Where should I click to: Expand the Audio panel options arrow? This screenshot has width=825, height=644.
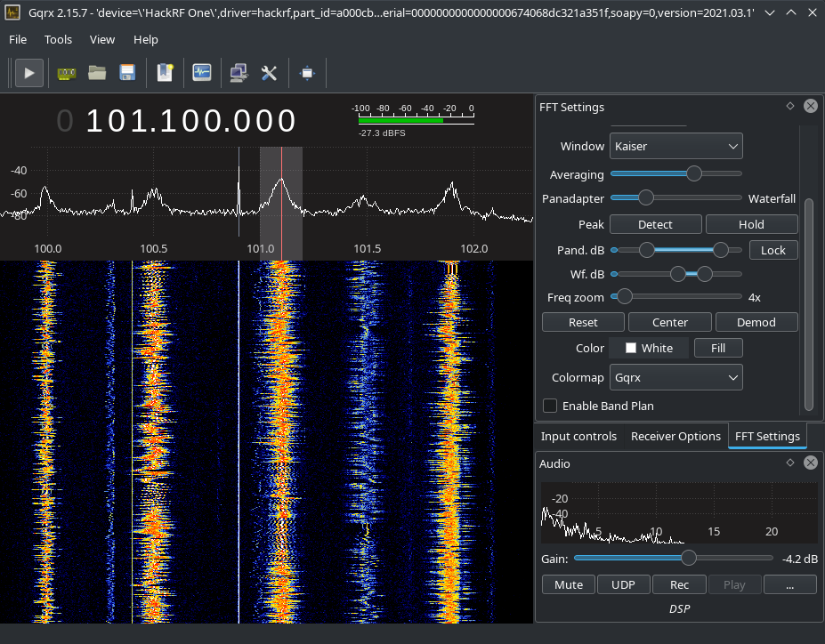(x=789, y=463)
